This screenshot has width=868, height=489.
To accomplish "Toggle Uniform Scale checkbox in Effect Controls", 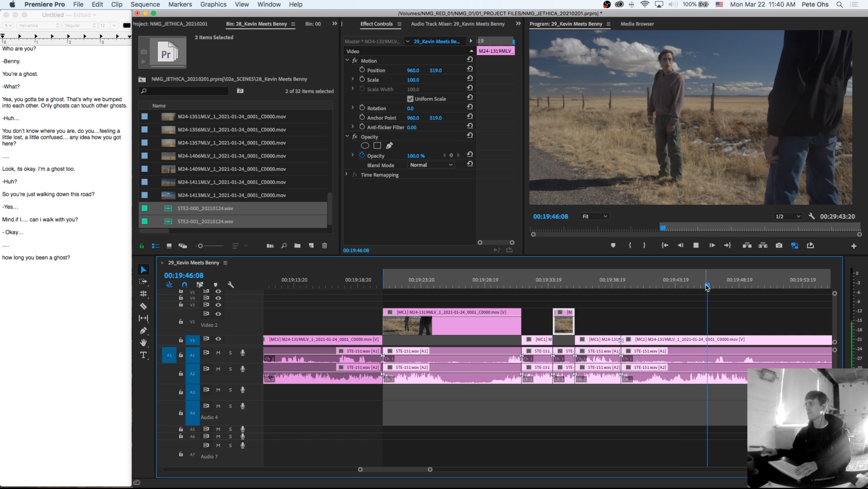I will point(410,99).
